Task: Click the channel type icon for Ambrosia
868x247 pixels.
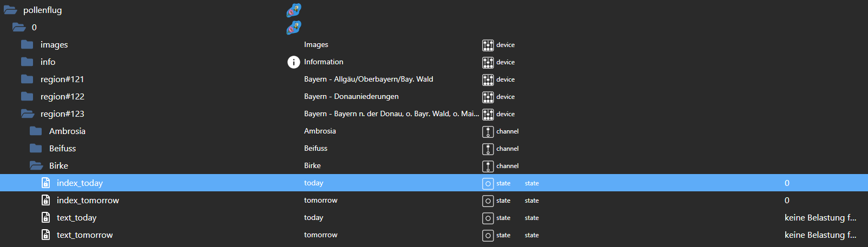Action: point(488,131)
